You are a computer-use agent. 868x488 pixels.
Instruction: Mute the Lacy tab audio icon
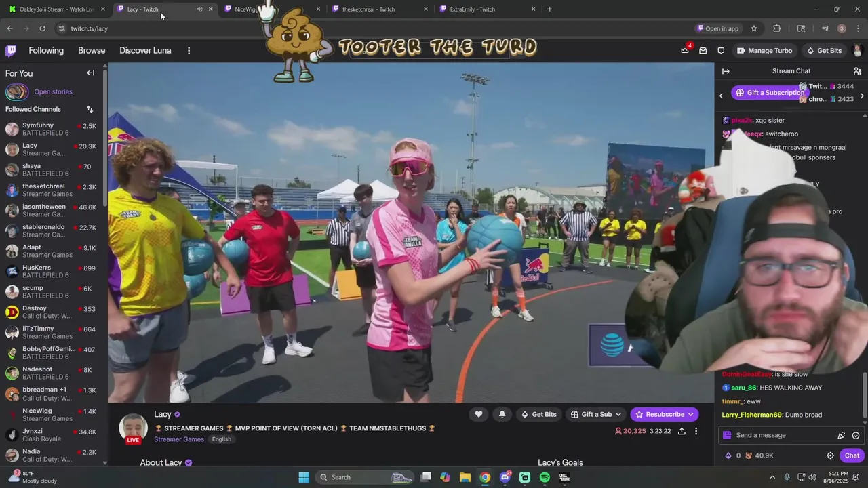[199, 9]
